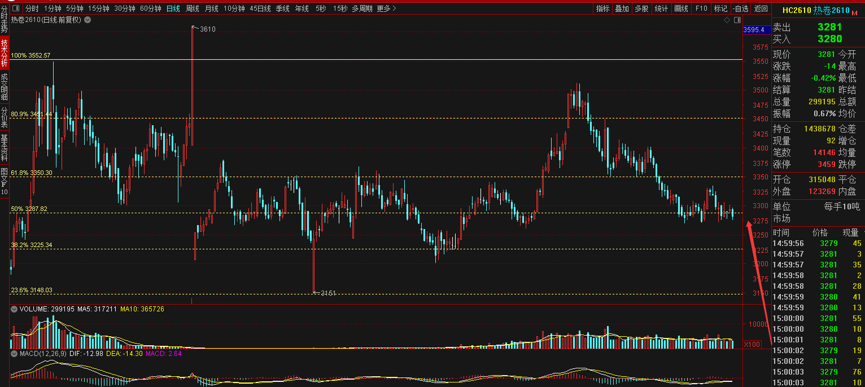Click the 38.2% 3225.34 Fibonacci label
This screenshot has height=387, width=865.
point(31,245)
